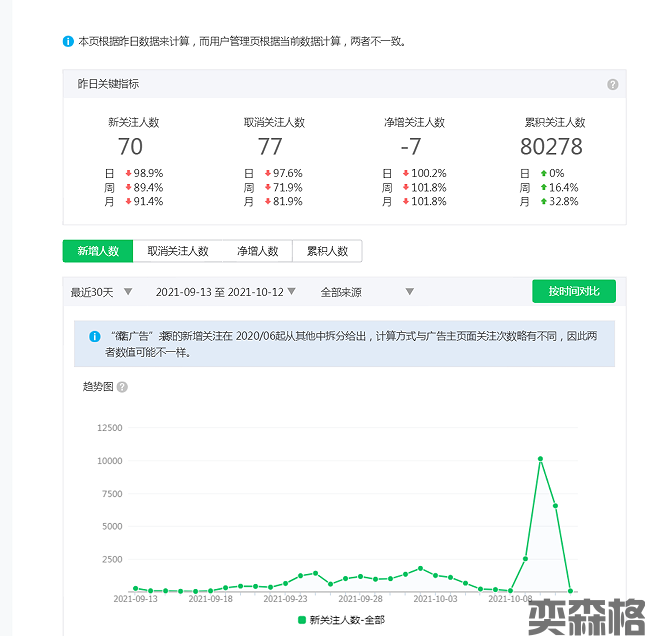Show the 累积人数 tab

point(327,251)
